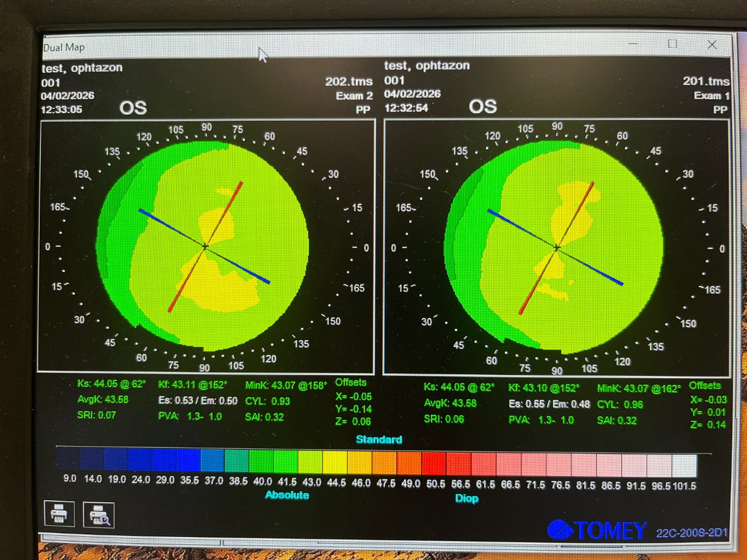Click the printer icon
747x560 pixels.
coord(59,513)
